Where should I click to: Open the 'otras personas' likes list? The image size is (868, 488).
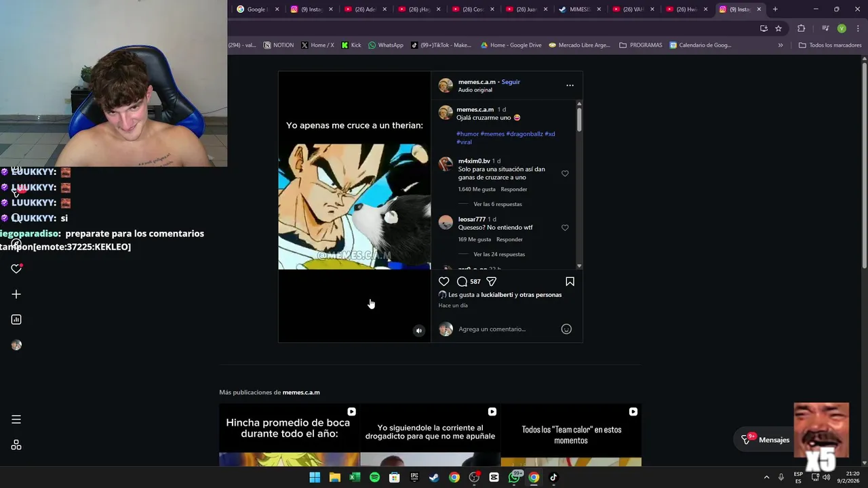(x=541, y=295)
